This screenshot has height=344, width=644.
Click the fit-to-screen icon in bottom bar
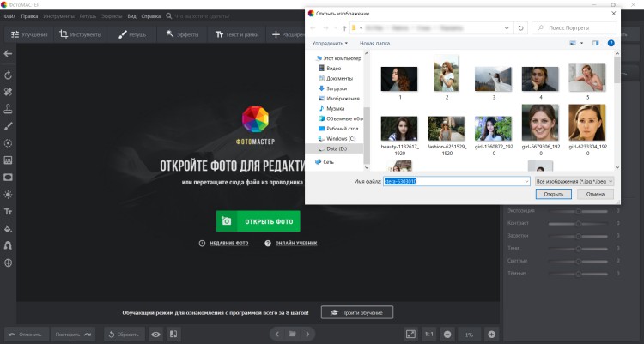coord(410,334)
